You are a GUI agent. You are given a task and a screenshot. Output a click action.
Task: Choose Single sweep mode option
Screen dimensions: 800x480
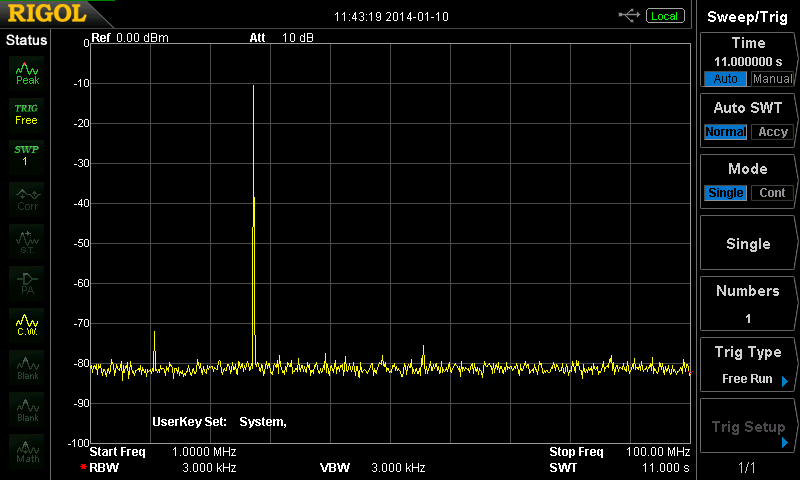(725, 193)
